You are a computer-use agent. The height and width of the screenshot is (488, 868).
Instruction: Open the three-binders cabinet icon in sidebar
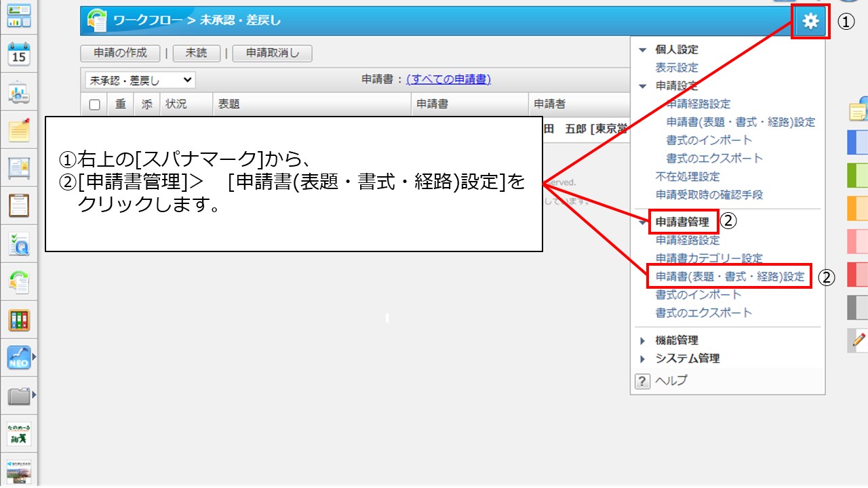(x=19, y=319)
